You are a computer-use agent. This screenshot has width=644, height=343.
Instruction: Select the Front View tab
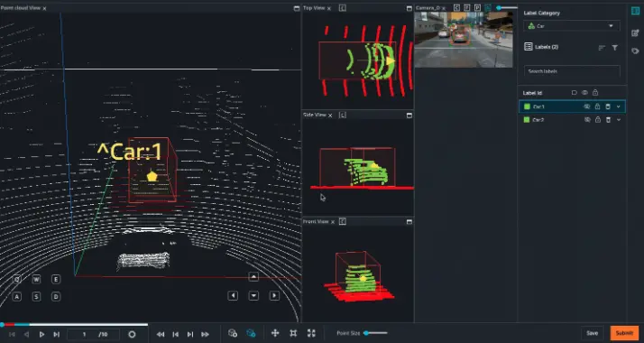pyautogui.click(x=316, y=222)
